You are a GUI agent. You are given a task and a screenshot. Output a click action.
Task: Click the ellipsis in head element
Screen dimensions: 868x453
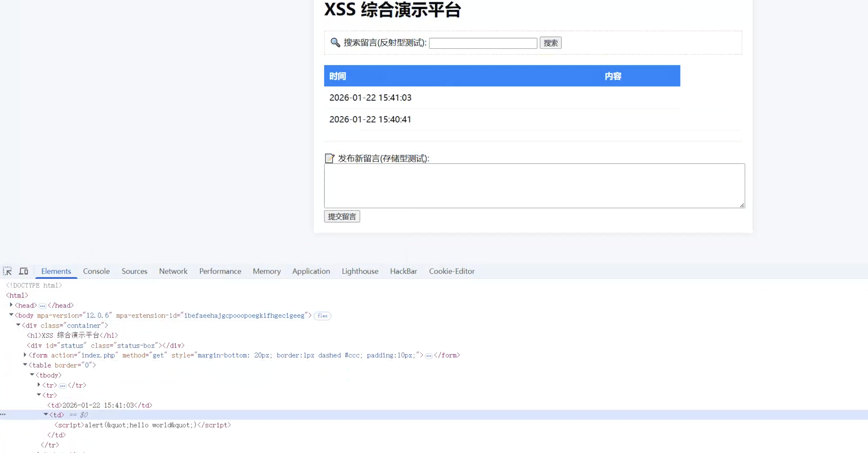[42, 306]
